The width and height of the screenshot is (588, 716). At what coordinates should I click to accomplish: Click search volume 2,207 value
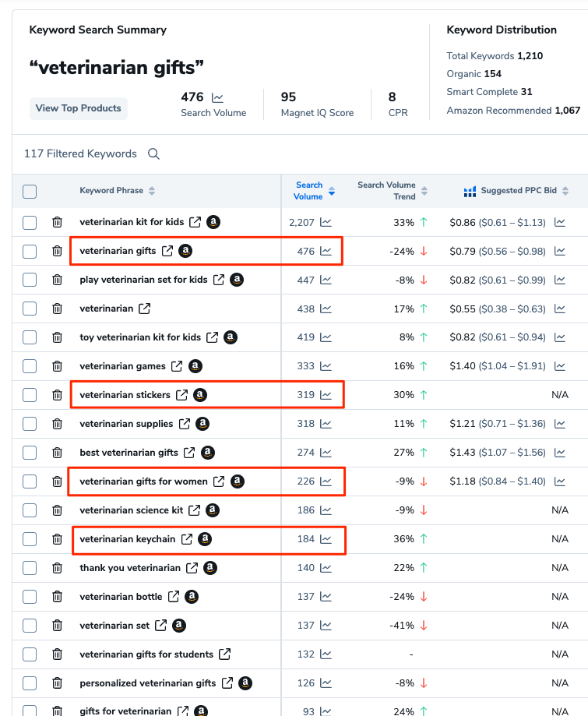tap(301, 223)
